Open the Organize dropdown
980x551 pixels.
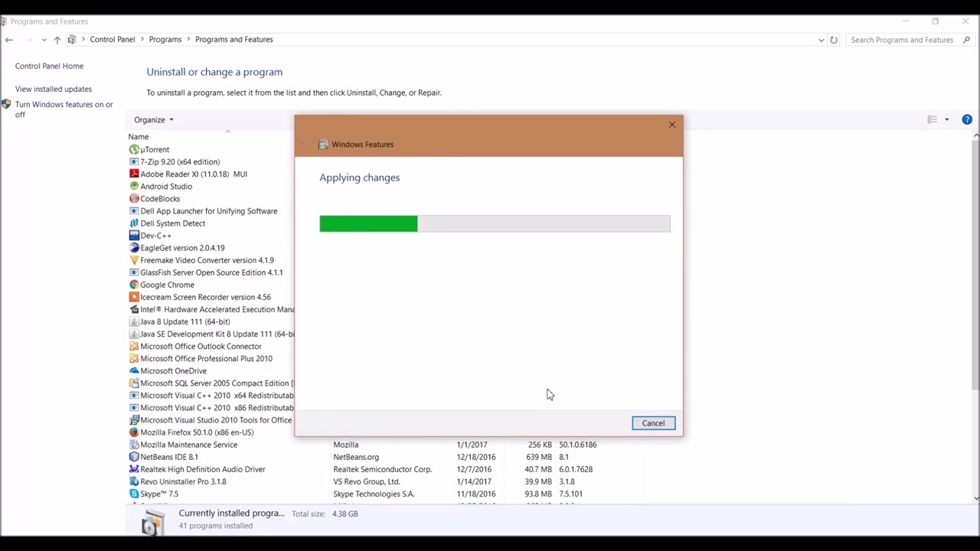point(154,119)
